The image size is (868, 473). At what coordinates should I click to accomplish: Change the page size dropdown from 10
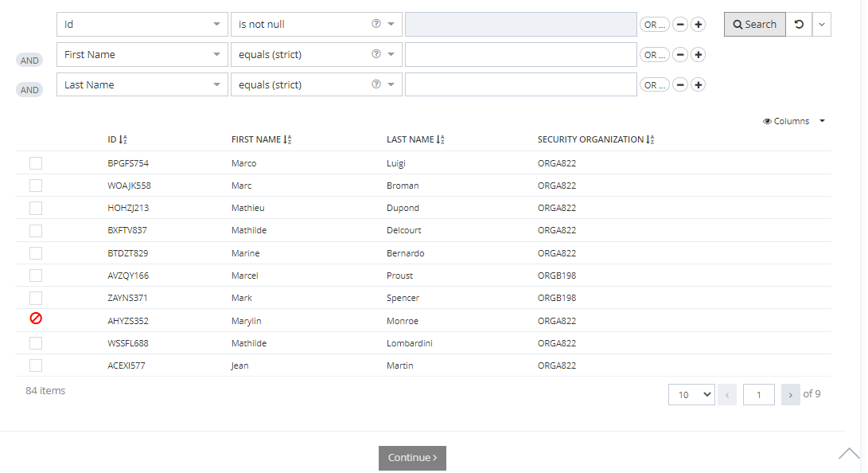coord(691,394)
